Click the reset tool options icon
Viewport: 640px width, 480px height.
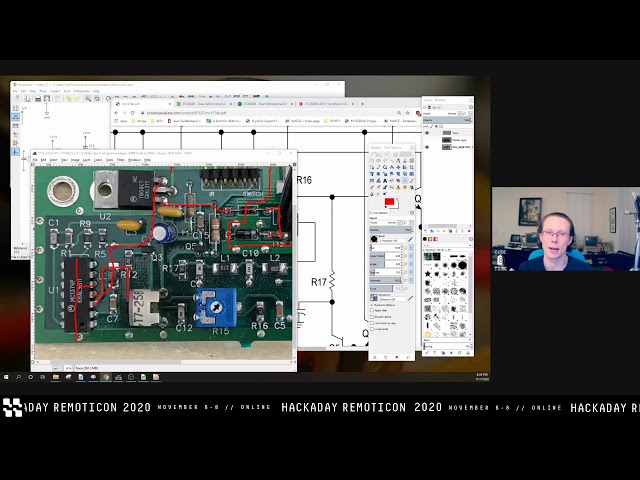(x=408, y=357)
